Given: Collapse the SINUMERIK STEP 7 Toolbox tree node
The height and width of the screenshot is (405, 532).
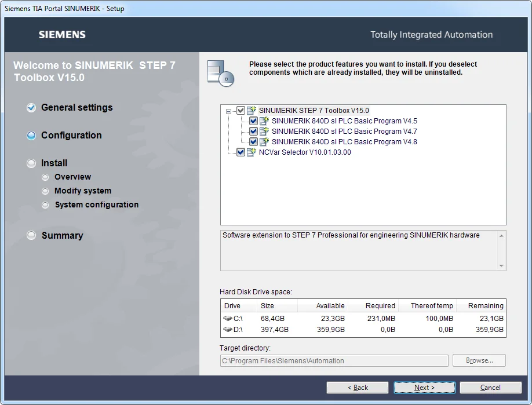Looking at the screenshot, I should coord(229,111).
